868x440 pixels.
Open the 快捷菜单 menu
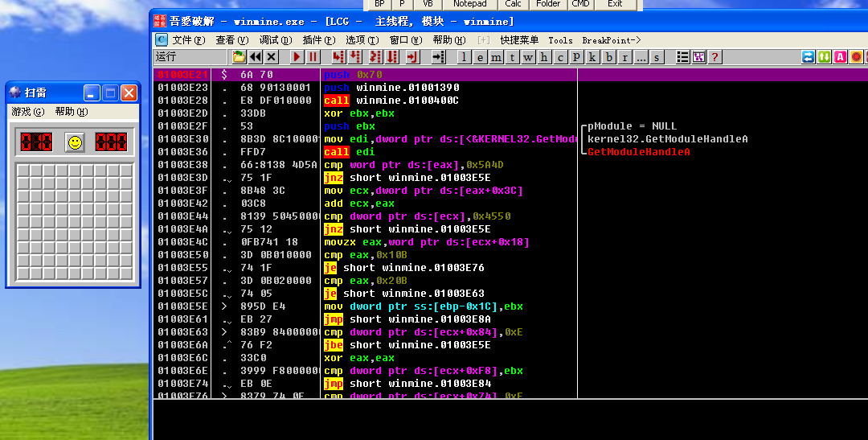coord(519,40)
